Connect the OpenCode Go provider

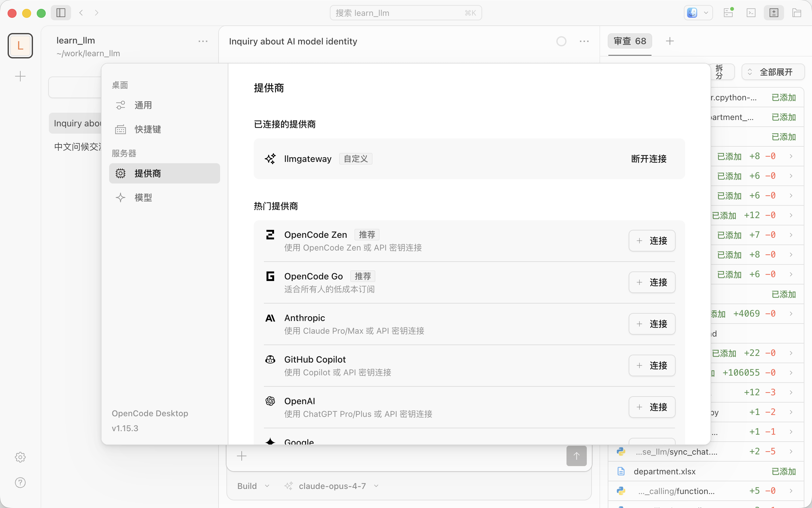pyautogui.click(x=652, y=282)
